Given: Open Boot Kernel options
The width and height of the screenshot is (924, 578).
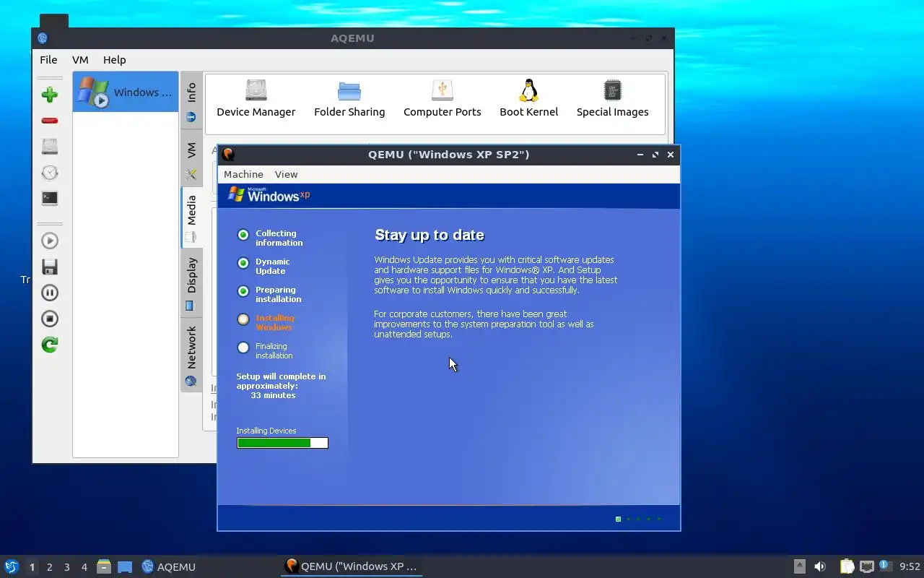Looking at the screenshot, I should (x=529, y=98).
